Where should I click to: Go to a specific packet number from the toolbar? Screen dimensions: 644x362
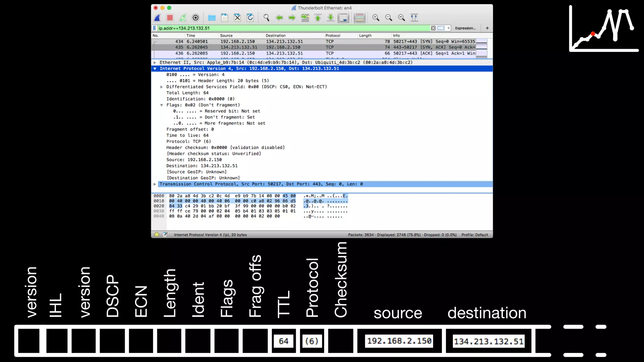[305, 18]
